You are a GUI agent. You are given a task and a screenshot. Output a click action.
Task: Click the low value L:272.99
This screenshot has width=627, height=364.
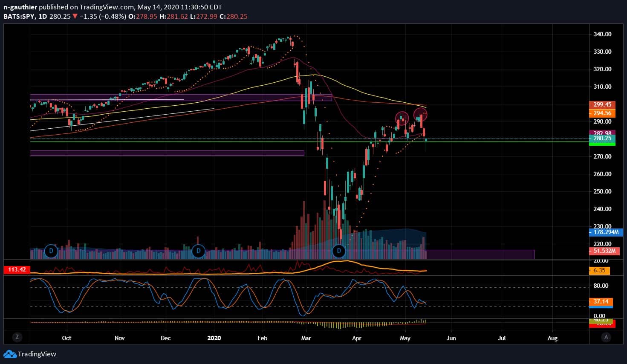(204, 17)
